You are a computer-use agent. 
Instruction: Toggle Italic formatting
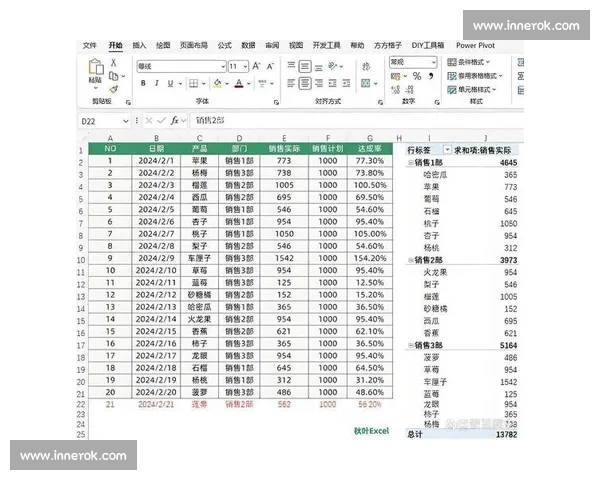[x=157, y=83]
